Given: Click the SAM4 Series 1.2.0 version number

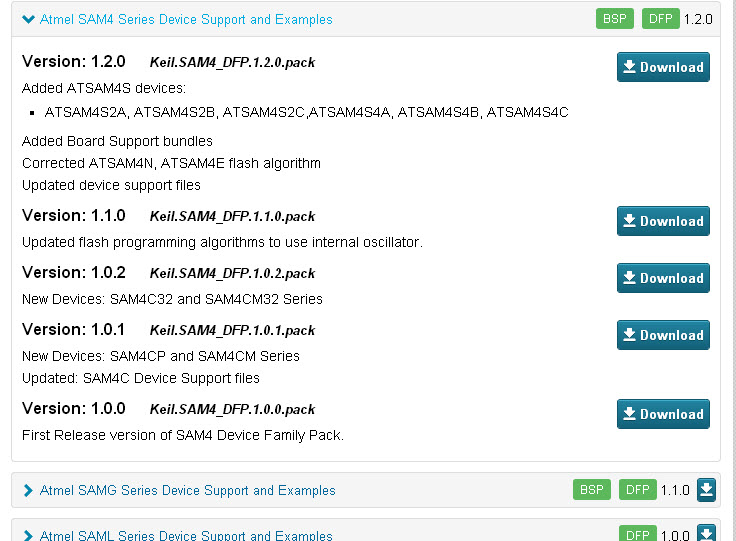Looking at the screenshot, I should pyautogui.click(x=698, y=19).
